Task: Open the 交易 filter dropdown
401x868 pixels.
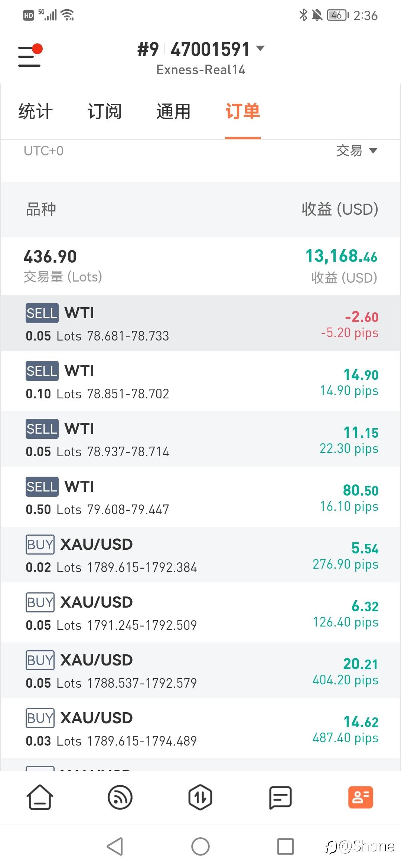Action: 356,151
